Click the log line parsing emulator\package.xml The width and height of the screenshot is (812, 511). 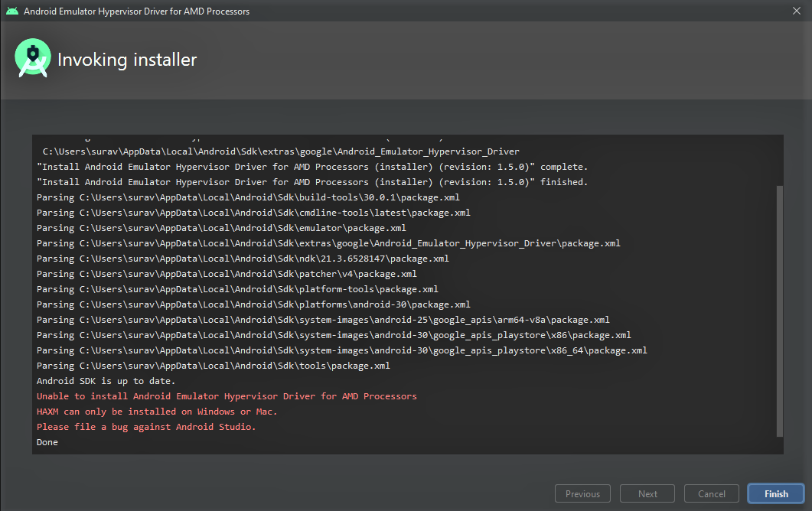click(221, 228)
